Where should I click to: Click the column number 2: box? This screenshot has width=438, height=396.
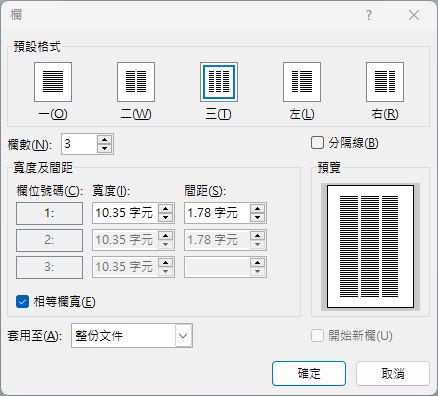(x=49, y=240)
